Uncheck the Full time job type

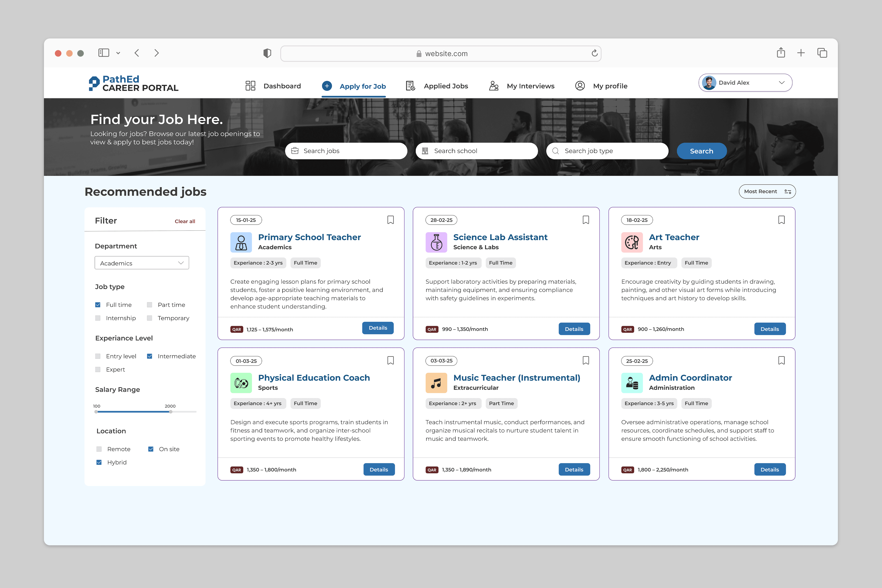(x=98, y=305)
